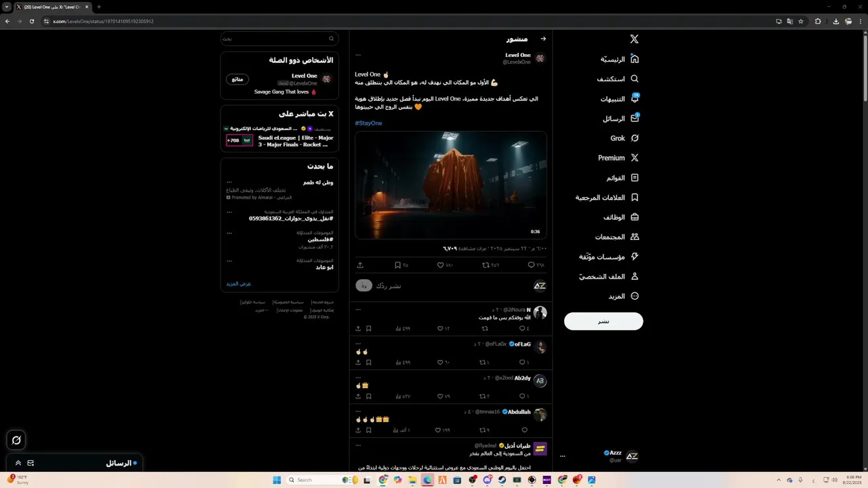Play the Level One video thumbnail

point(451,185)
